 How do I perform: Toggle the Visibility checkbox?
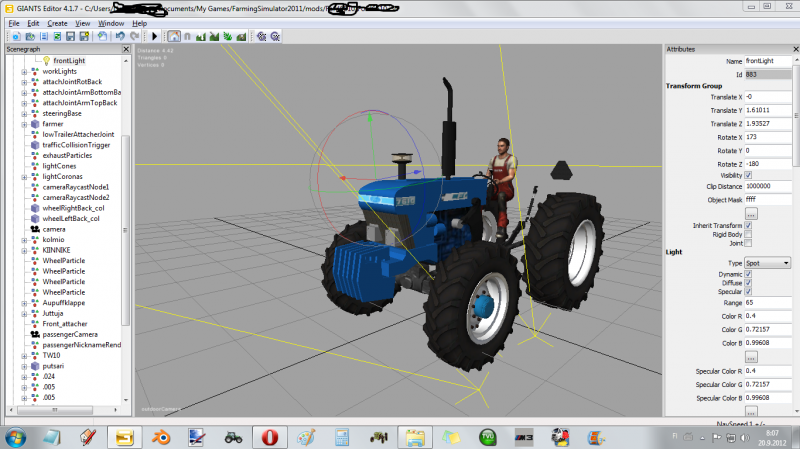coord(748,175)
